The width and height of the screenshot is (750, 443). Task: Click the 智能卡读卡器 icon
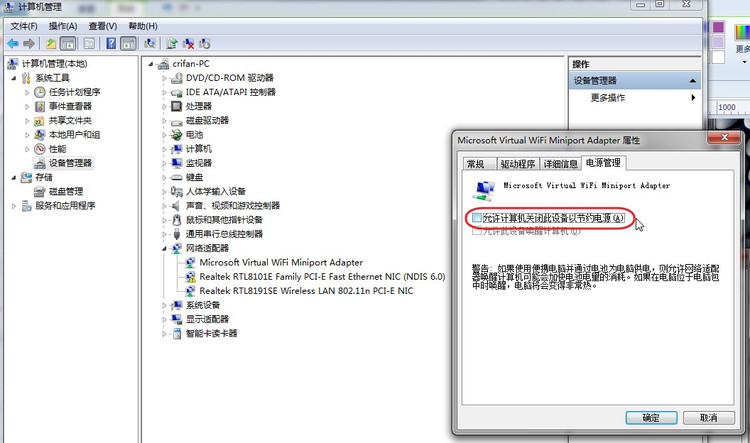176,333
